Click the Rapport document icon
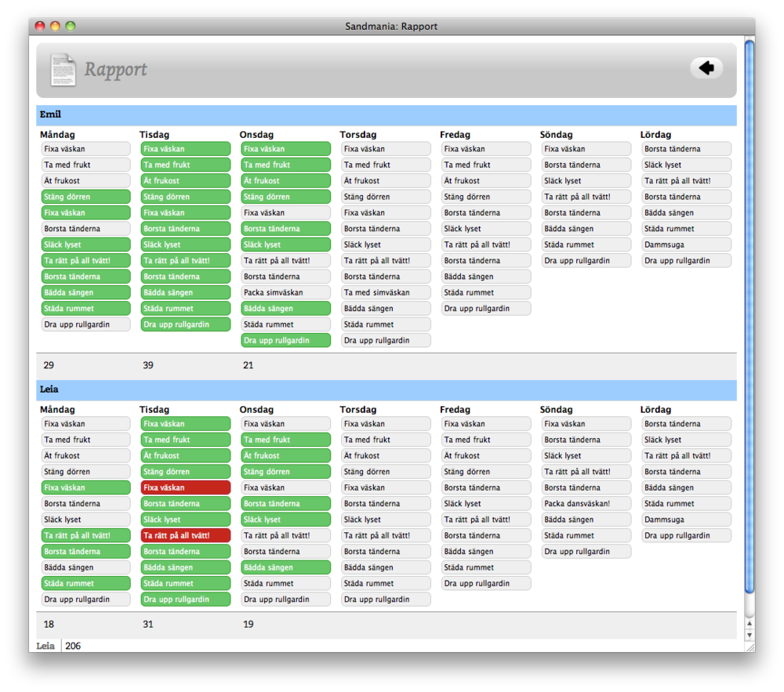 click(63, 70)
